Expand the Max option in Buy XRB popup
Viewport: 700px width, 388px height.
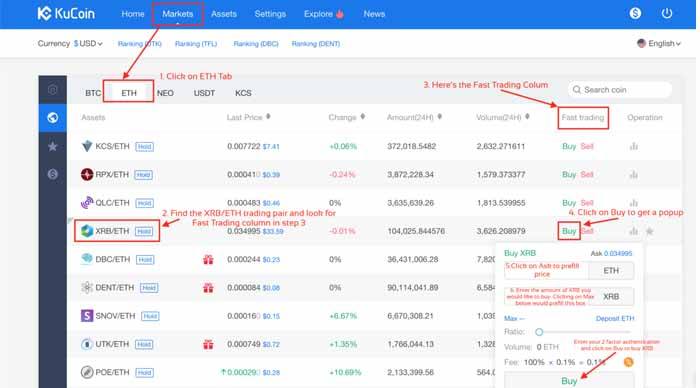coord(514,318)
